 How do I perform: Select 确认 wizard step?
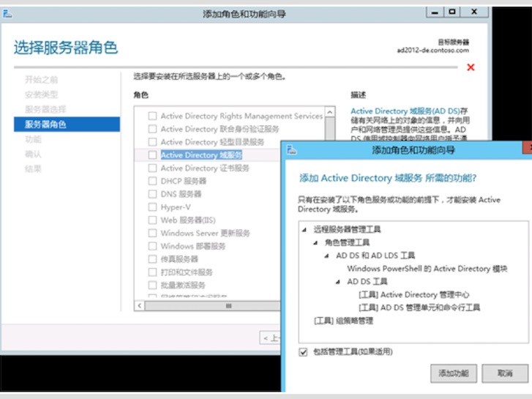click(x=33, y=154)
